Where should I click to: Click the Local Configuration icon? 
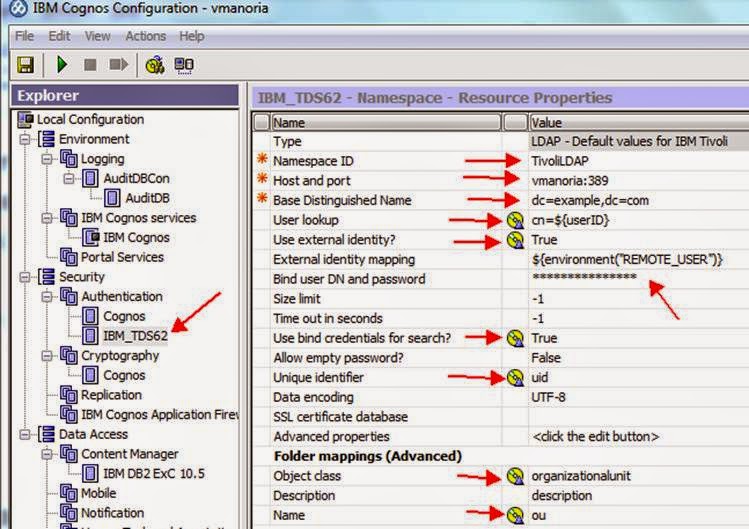point(26,119)
